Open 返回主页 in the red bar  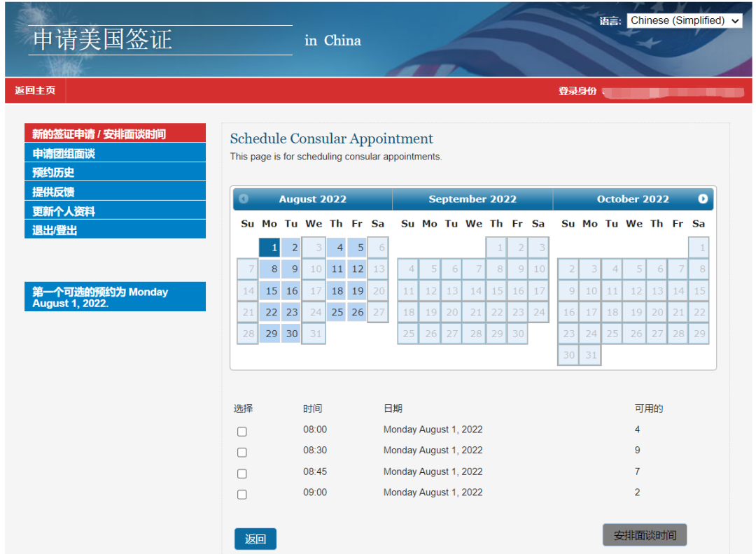pos(35,90)
